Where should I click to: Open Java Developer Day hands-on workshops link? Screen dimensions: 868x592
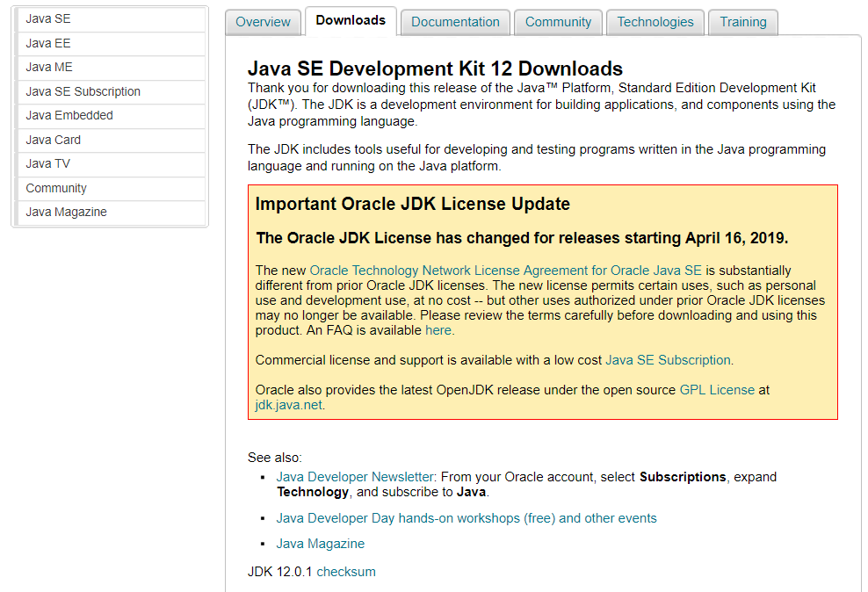[467, 518]
